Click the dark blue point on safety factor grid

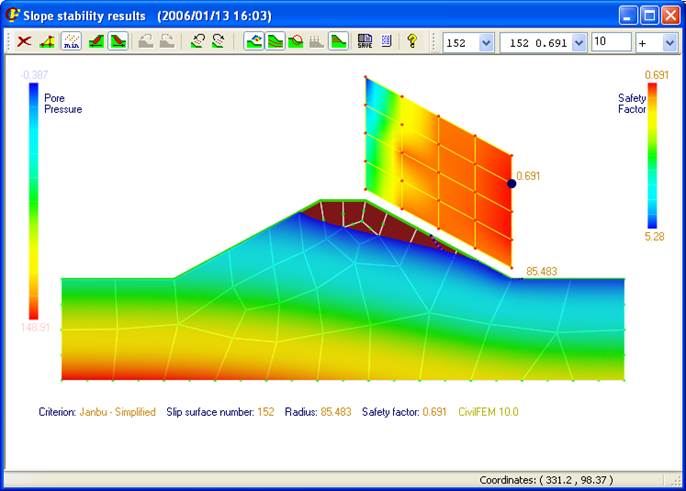click(x=511, y=184)
